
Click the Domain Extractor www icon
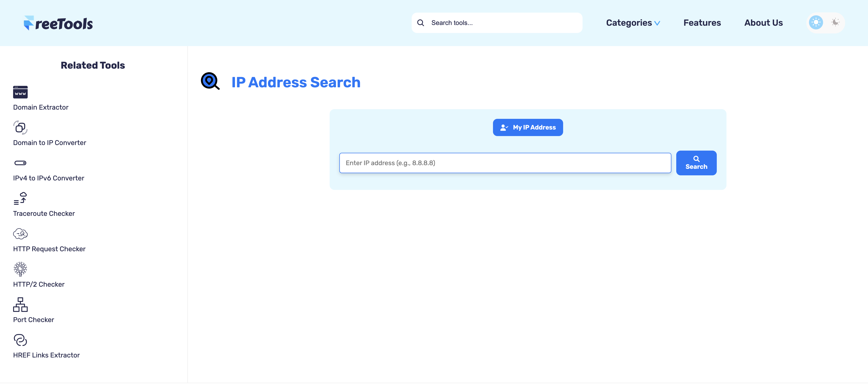tap(20, 92)
